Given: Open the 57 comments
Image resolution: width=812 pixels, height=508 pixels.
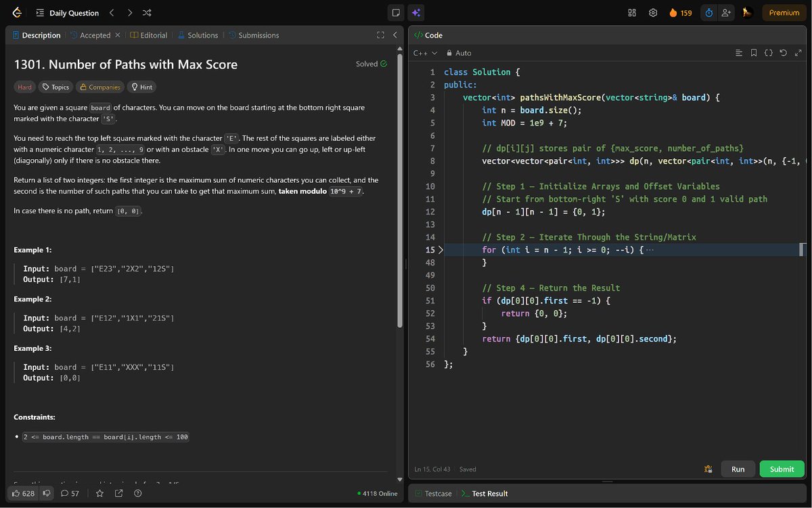Looking at the screenshot, I should tap(70, 494).
